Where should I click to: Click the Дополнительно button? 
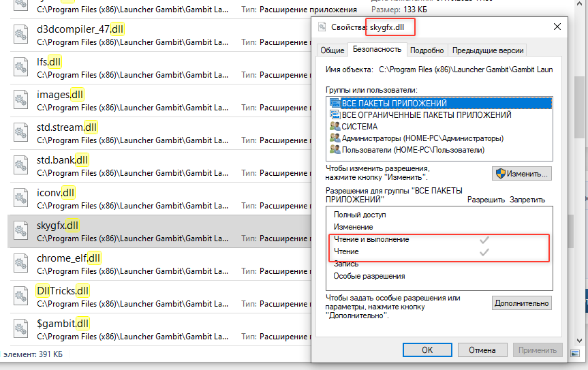[521, 303]
